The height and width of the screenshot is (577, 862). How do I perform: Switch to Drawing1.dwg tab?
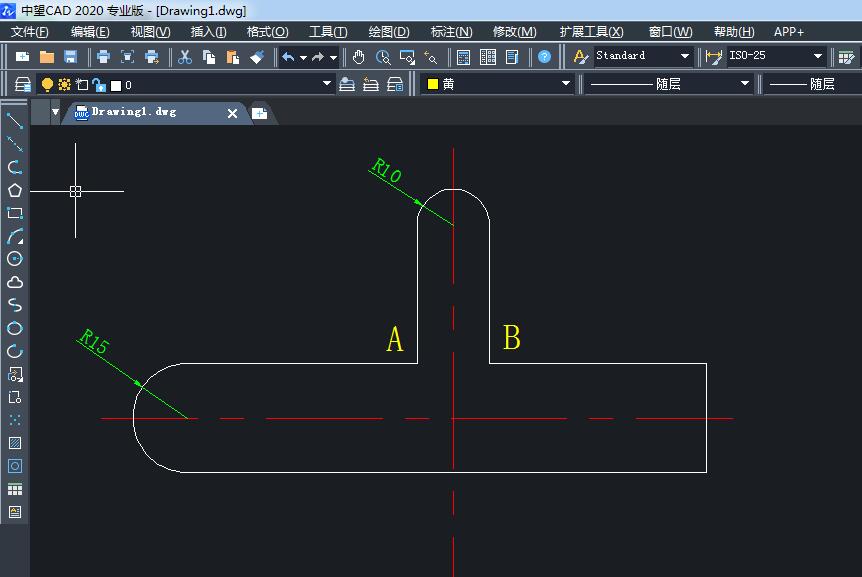coord(134,112)
